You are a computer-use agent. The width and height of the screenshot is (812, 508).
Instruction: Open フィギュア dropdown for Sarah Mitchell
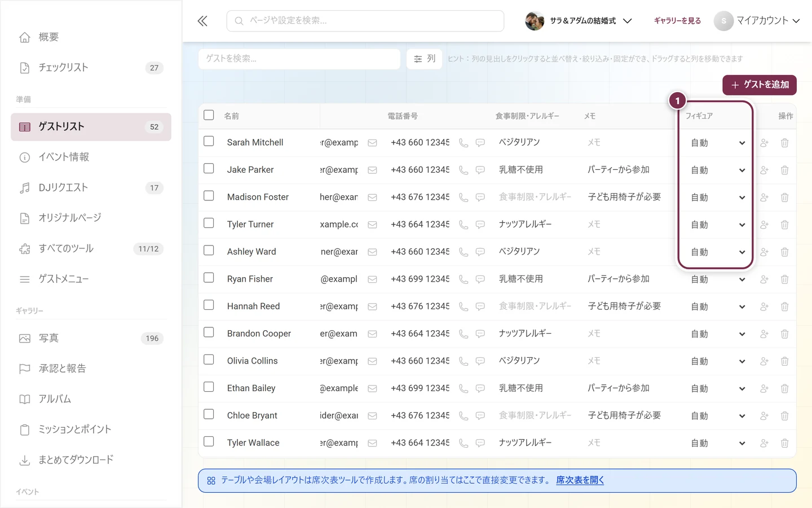[x=717, y=143]
